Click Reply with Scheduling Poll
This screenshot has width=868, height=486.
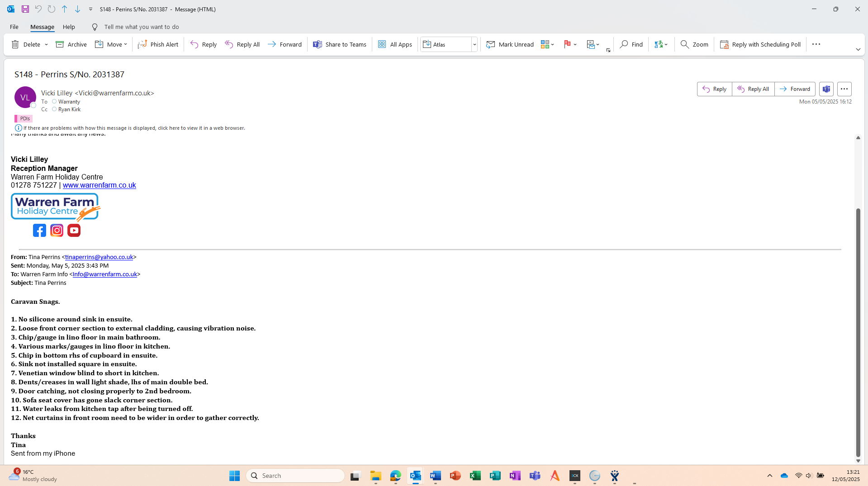coord(760,44)
